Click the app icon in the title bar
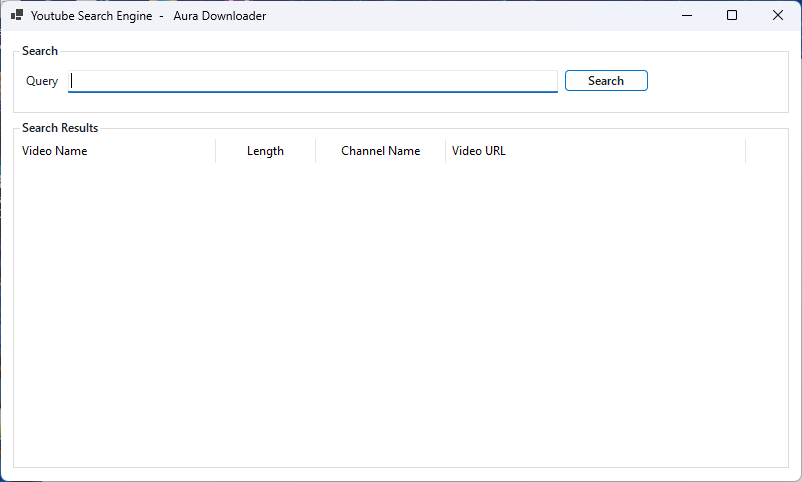802x482 pixels. (x=17, y=15)
